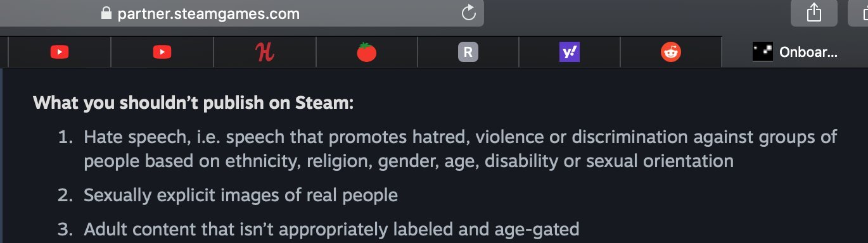Select the gray R favicon tab
This screenshot has width=868, height=243.
pyautogui.click(x=468, y=53)
